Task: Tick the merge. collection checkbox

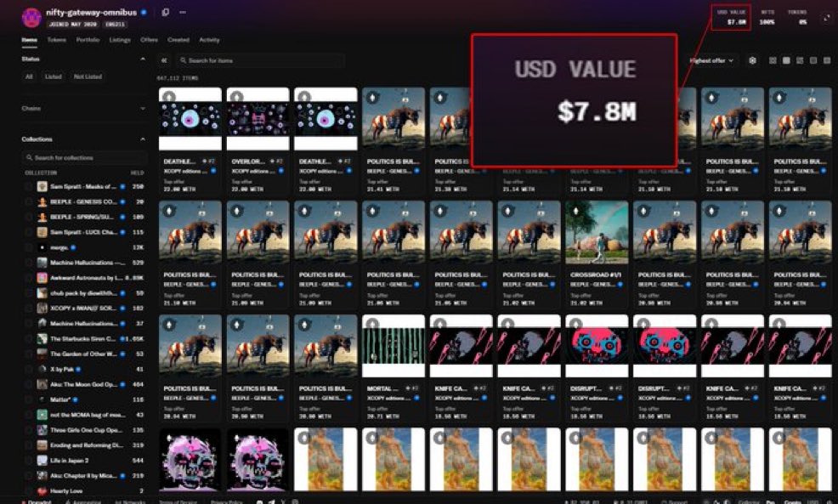Action: tap(28, 247)
